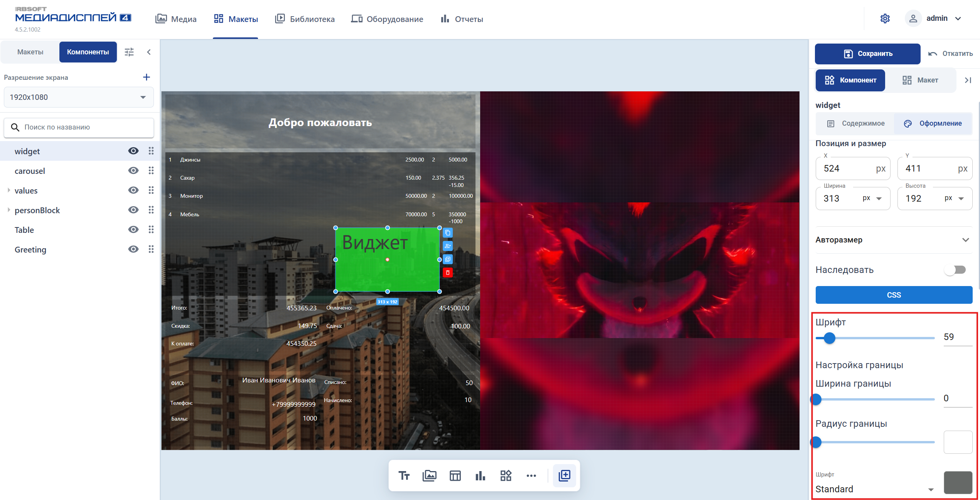The image size is (980, 500).
Task: Insert a chart component from toolbar
Action: pyautogui.click(x=480, y=475)
